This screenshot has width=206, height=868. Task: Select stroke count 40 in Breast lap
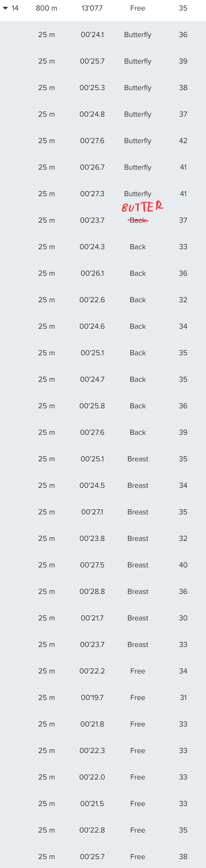click(x=183, y=565)
